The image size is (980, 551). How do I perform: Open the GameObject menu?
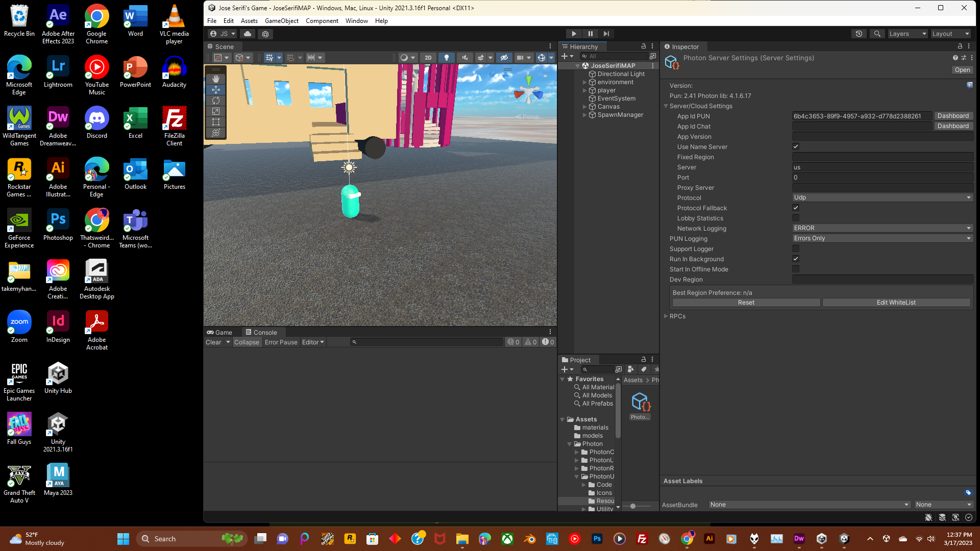pos(281,21)
